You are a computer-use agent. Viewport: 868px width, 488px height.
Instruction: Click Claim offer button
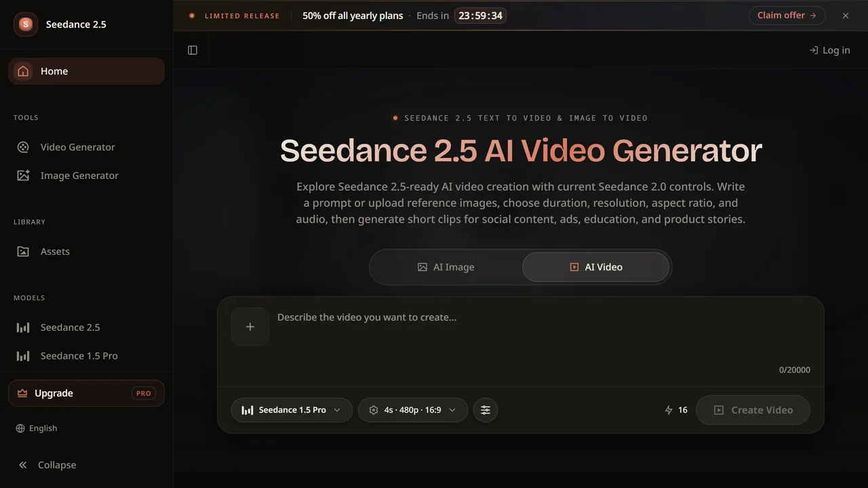[x=787, y=16]
